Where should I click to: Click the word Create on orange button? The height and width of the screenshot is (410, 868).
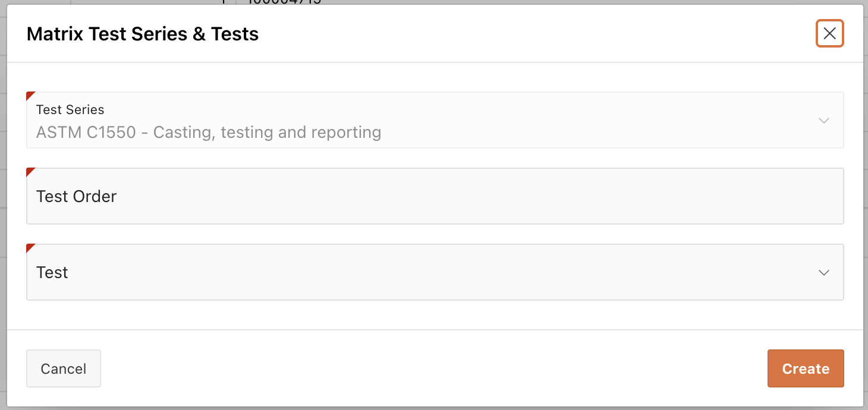click(806, 369)
